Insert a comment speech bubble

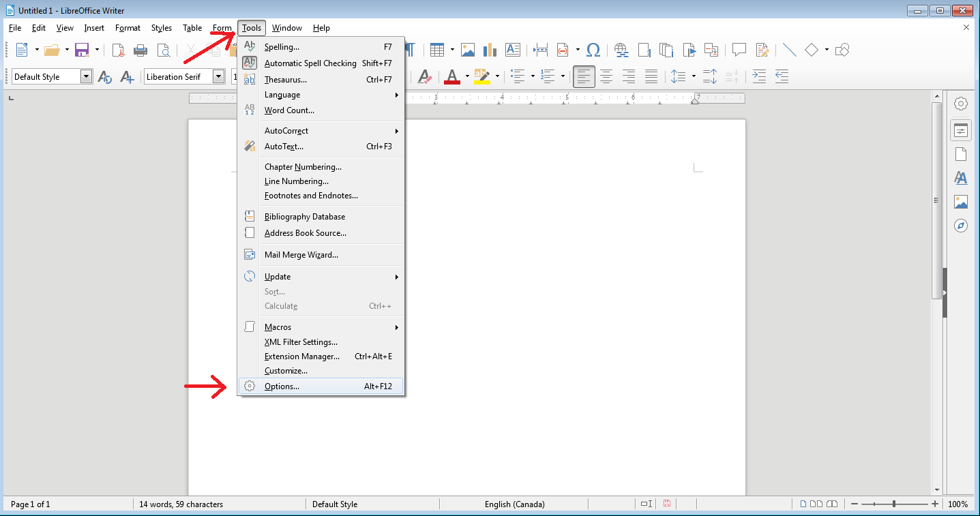(739, 50)
